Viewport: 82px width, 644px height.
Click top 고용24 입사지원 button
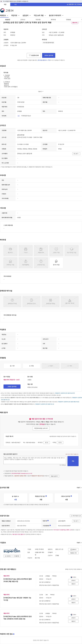[49, 55]
